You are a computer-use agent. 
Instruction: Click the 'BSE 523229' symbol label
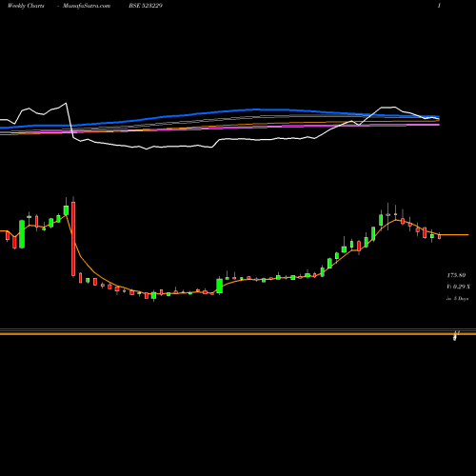[146, 6]
